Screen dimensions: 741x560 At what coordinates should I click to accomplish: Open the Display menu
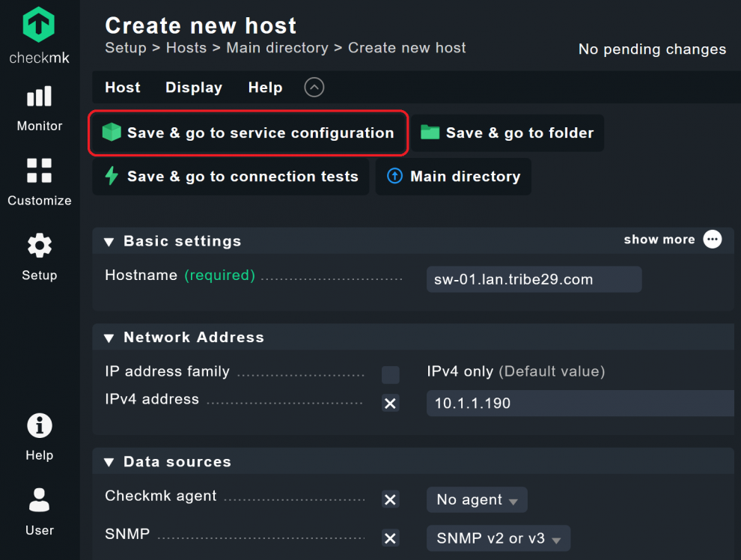(x=193, y=88)
